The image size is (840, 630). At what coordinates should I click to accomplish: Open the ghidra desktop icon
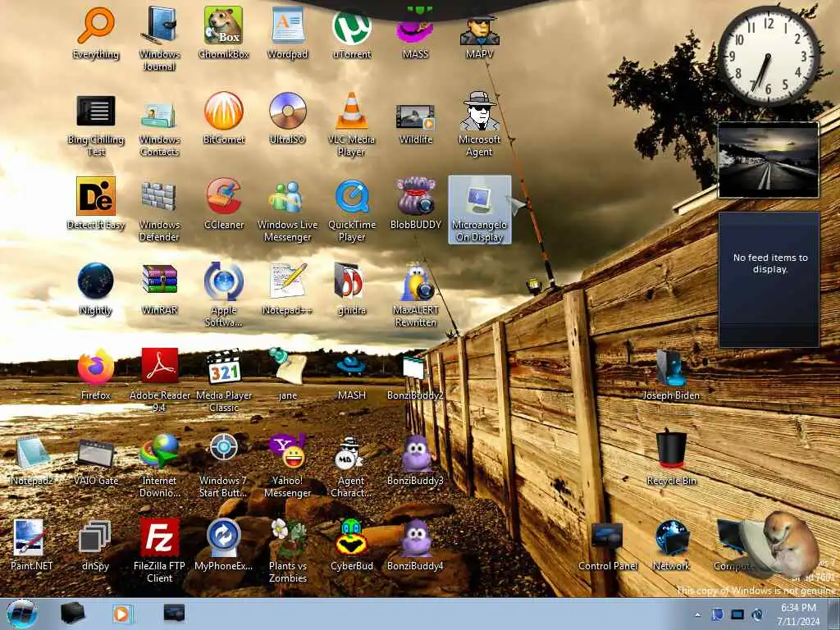(351, 290)
